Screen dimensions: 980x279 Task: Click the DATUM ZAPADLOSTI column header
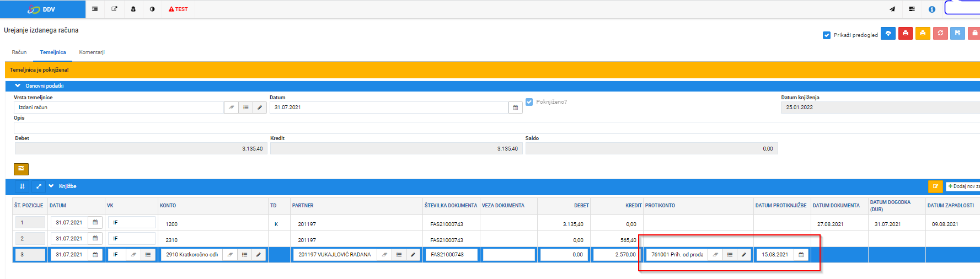coord(951,206)
